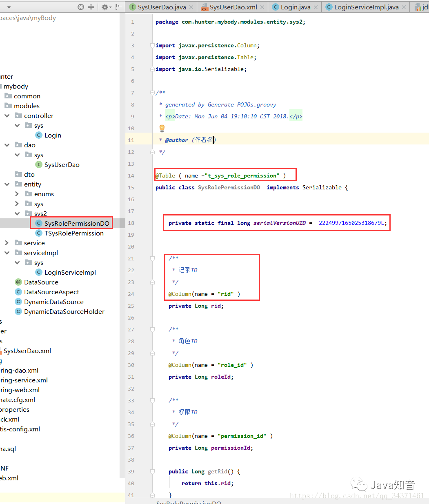Fold the getRid method at line 39

pos(152,471)
